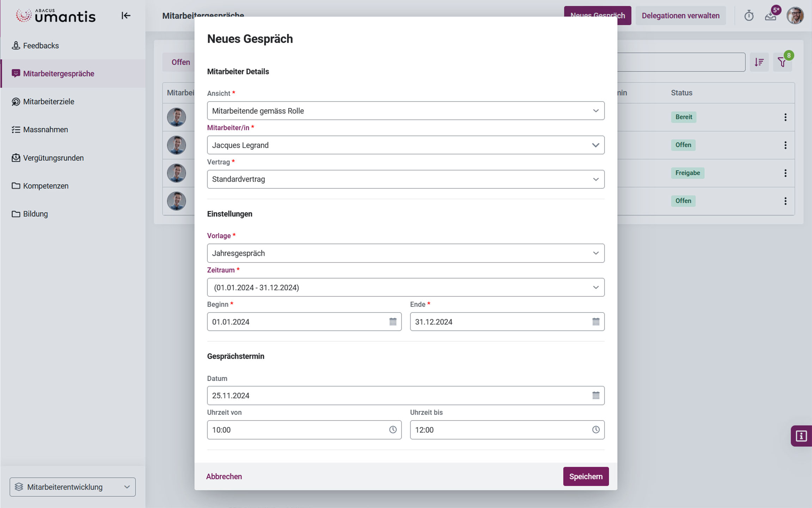812x508 pixels.
Task: Cancel the dialog via Abbrechen
Action: (224, 477)
